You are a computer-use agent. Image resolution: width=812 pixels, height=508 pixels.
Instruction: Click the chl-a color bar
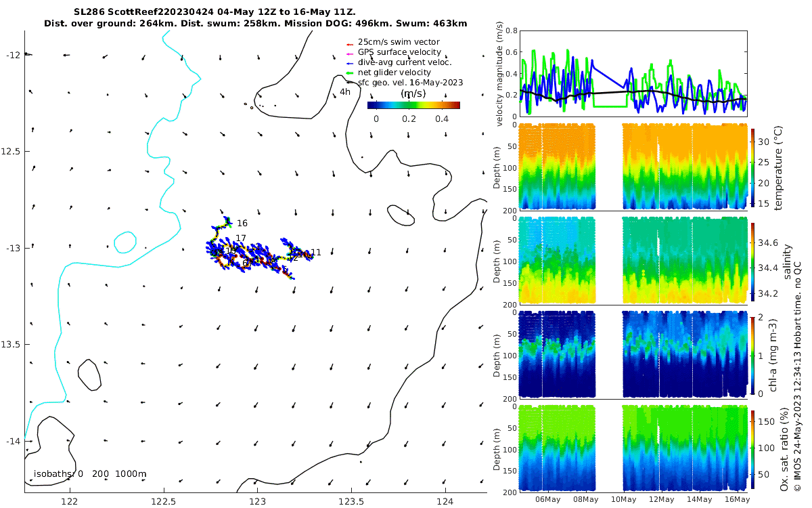click(752, 354)
